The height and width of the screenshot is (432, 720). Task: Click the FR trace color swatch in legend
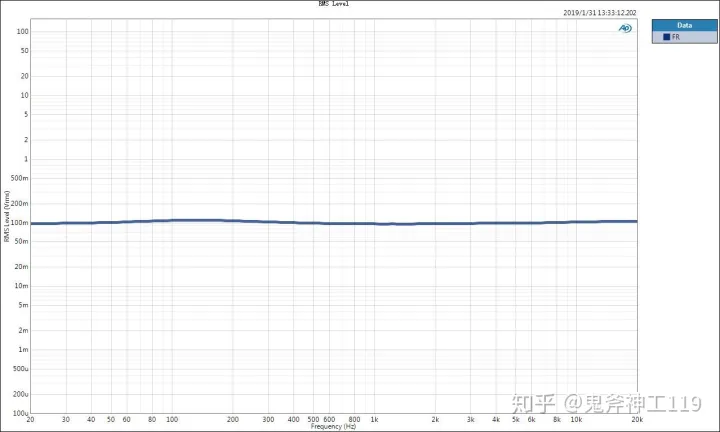click(x=666, y=37)
